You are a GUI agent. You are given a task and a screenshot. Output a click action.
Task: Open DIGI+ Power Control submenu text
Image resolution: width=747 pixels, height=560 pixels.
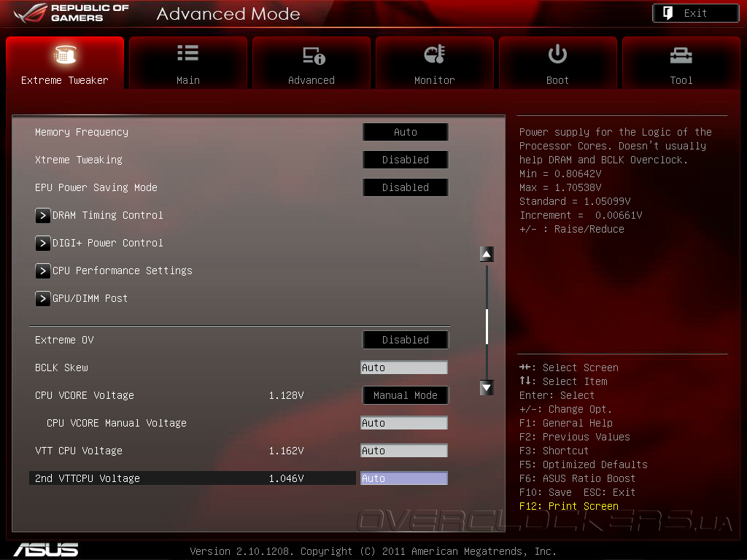tap(108, 243)
